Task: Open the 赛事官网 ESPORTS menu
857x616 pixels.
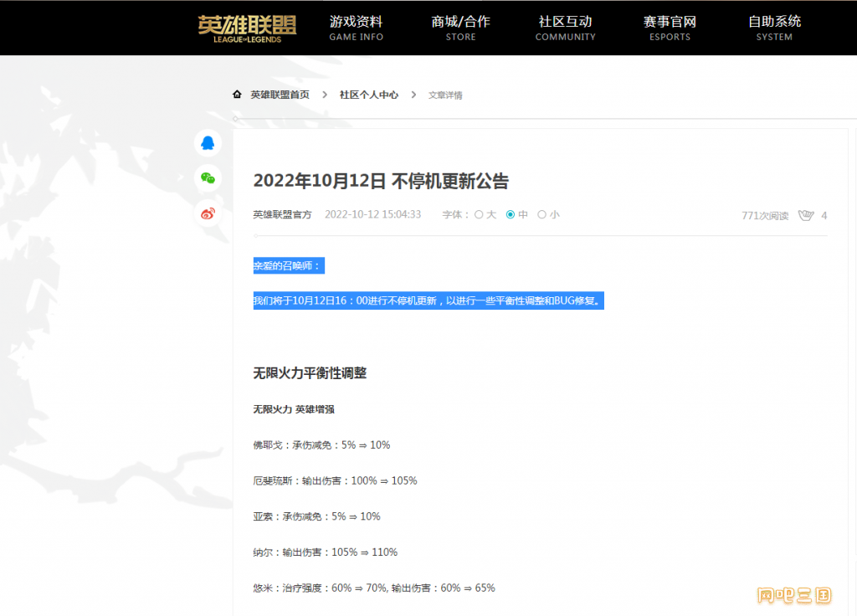Action: [670, 28]
